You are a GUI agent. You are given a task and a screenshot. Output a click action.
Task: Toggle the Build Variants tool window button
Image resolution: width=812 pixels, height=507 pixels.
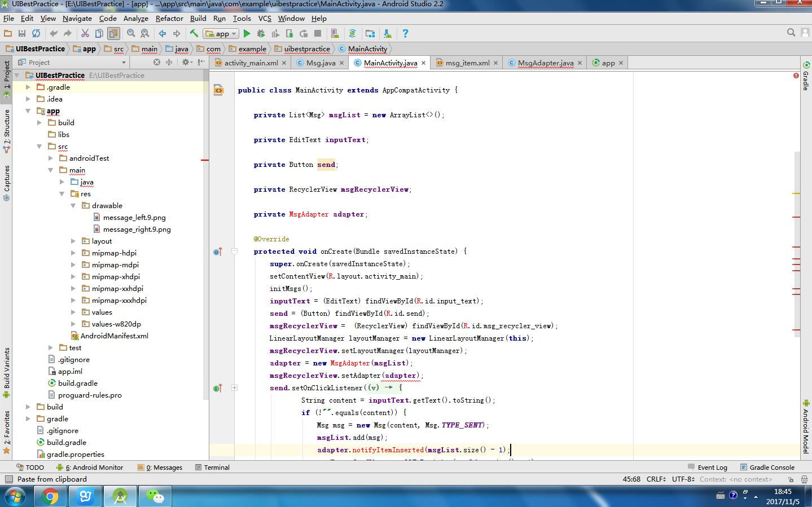[x=7, y=372]
